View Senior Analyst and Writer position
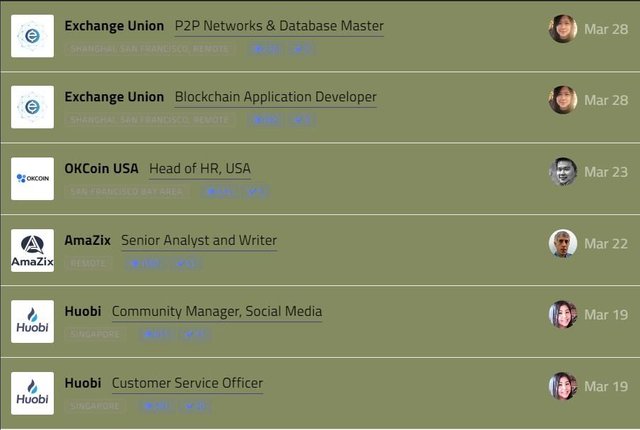This screenshot has width=640, height=430. tap(199, 240)
